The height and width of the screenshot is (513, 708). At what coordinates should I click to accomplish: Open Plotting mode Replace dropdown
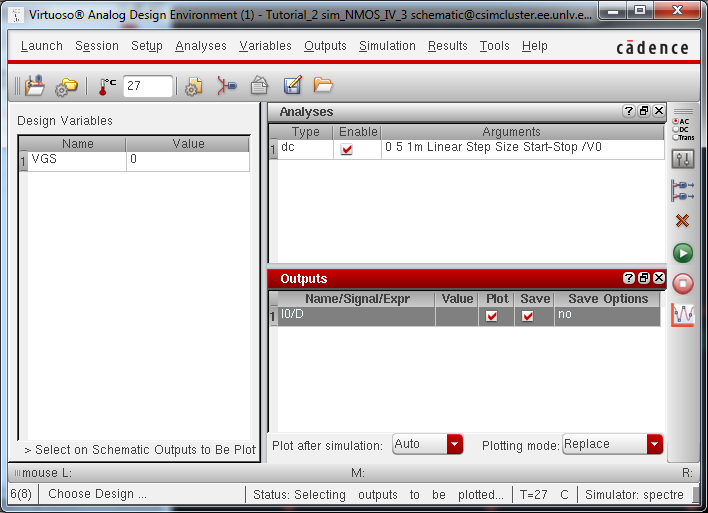point(612,444)
